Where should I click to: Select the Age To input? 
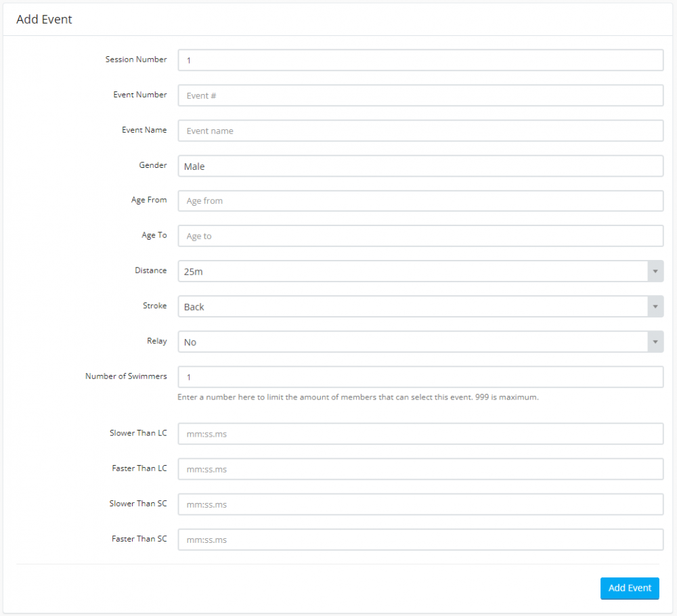420,236
